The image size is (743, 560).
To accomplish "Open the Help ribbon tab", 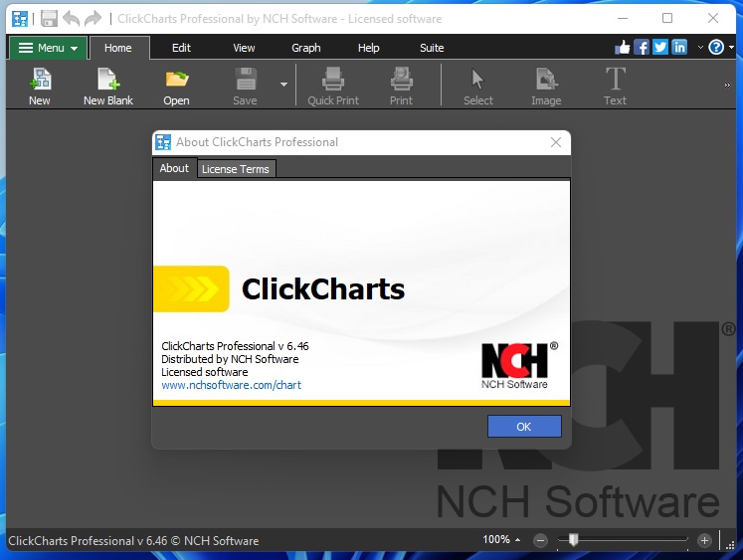I will (368, 48).
